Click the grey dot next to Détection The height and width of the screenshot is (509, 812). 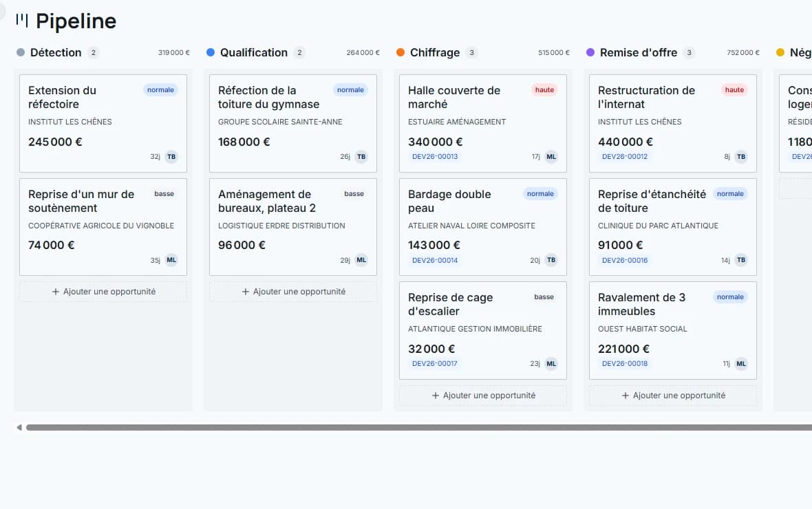(x=21, y=52)
